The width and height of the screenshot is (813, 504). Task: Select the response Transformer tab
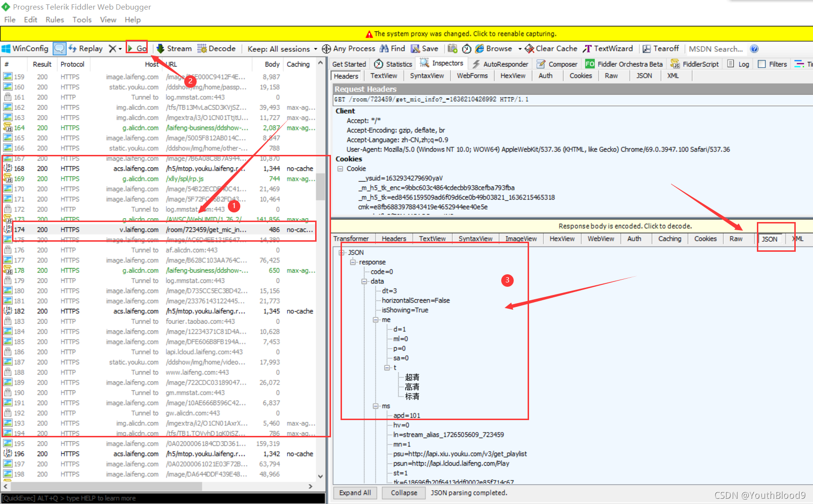(x=351, y=239)
